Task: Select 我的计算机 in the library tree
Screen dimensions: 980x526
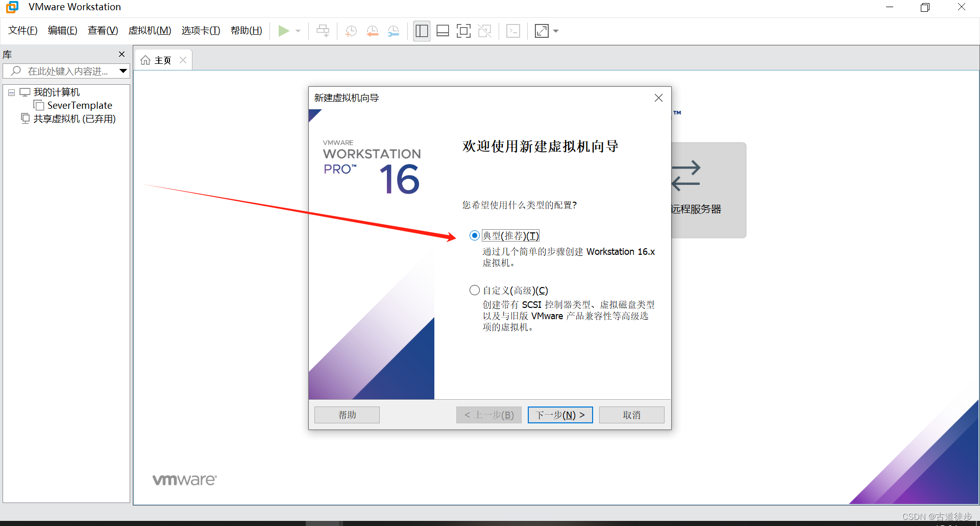Action: click(x=57, y=92)
